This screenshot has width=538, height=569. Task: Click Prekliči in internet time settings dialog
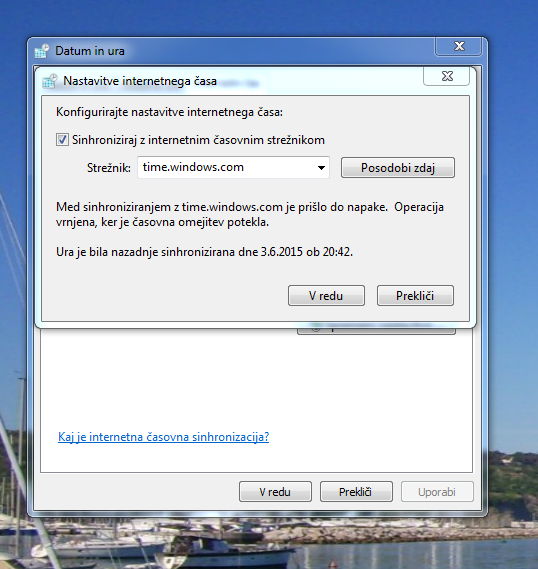(415, 295)
